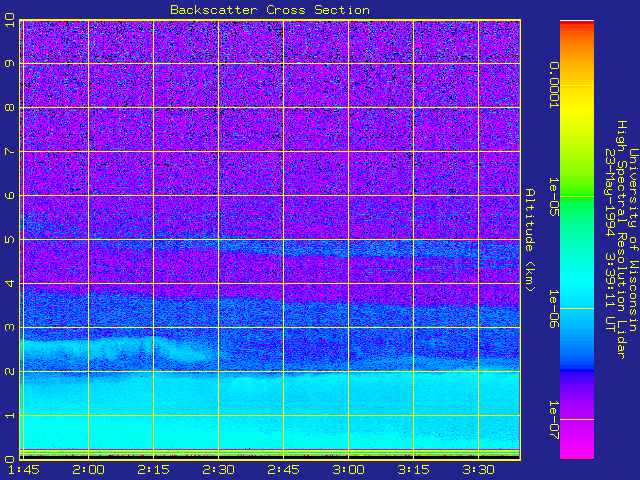Click the 1e-07 color scale label

click(x=553, y=420)
